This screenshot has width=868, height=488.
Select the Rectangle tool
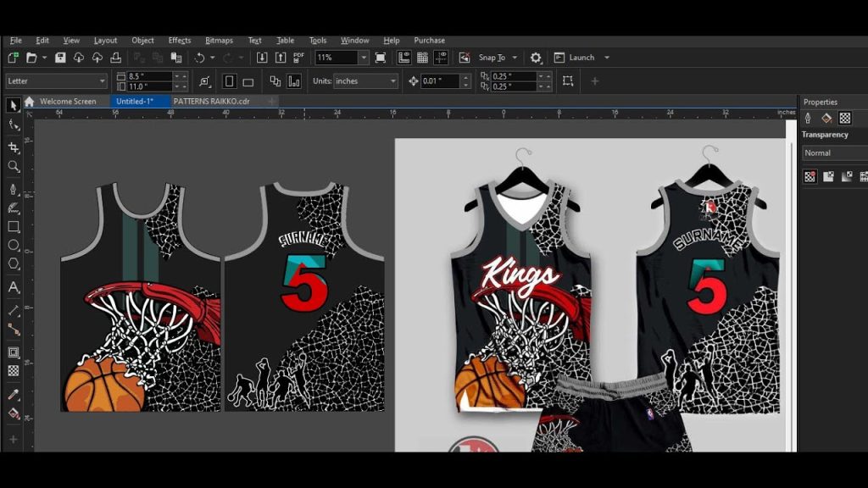point(14,227)
